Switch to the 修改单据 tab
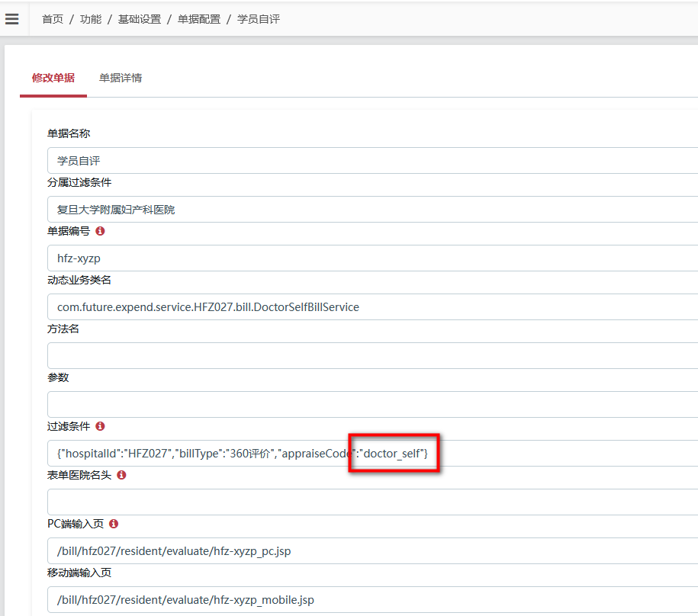This screenshot has height=616, width=698. pos(53,78)
